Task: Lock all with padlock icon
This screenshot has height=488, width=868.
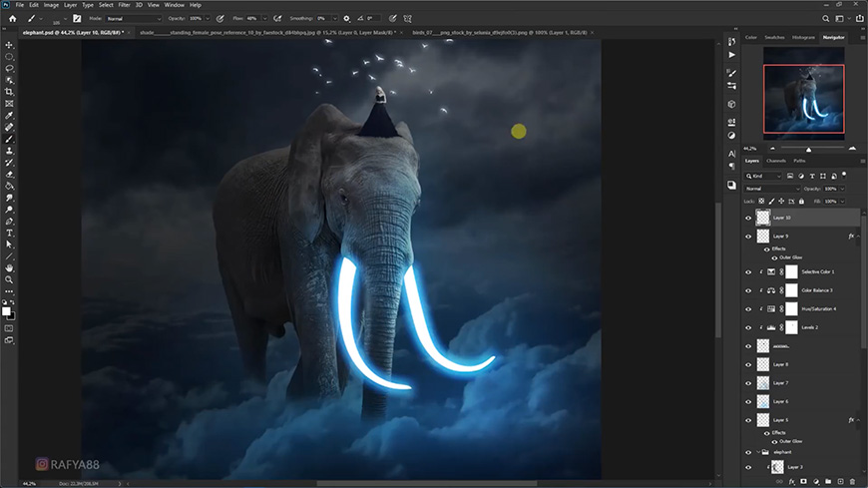Action: point(801,201)
